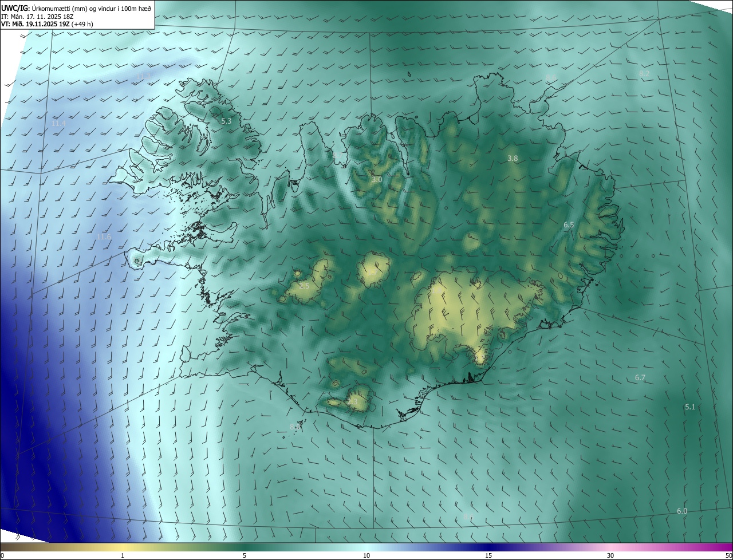The height and width of the screenshot is (560, 733).
Task: Click the 3.0 value in north Iceland
Action: click(377, 180)
